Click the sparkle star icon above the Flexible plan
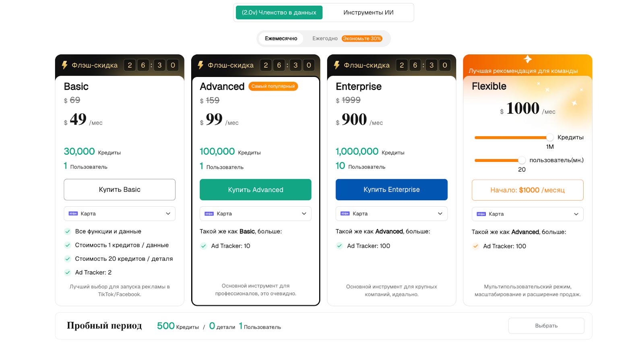This screenshot has width=644, height=342. point(528,59)
